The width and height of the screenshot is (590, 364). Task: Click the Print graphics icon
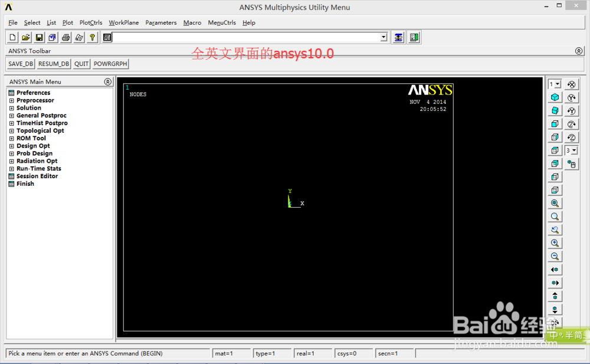(65, 37)
